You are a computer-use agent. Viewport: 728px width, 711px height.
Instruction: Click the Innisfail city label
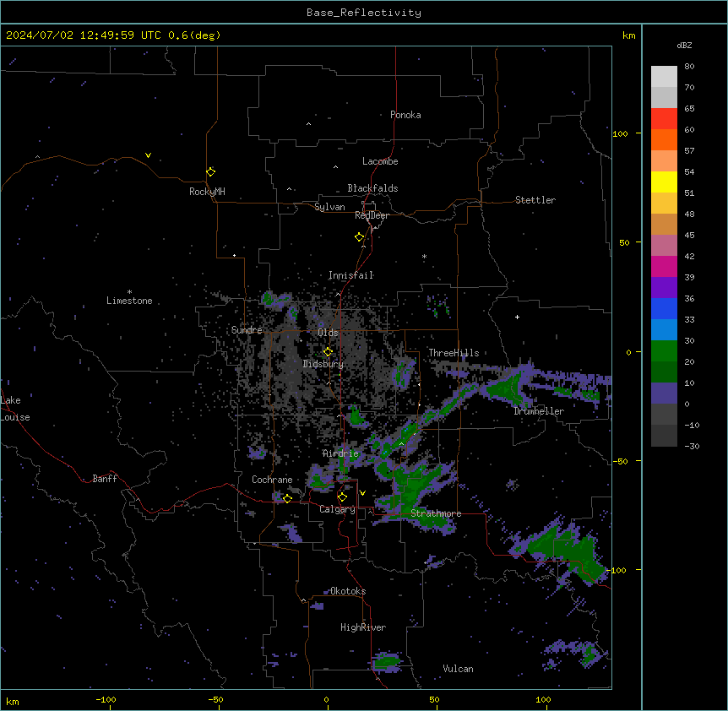[350, 275]
